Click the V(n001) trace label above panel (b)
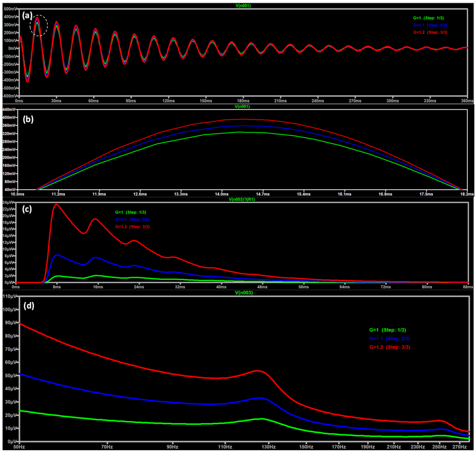This screenshot has height=454, width=476. click(242, 107)
